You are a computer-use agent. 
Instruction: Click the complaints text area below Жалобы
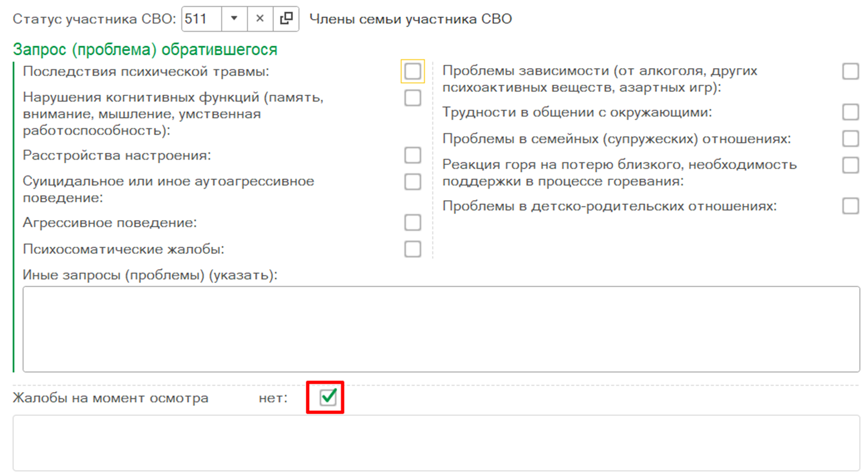tap(436, 443)
